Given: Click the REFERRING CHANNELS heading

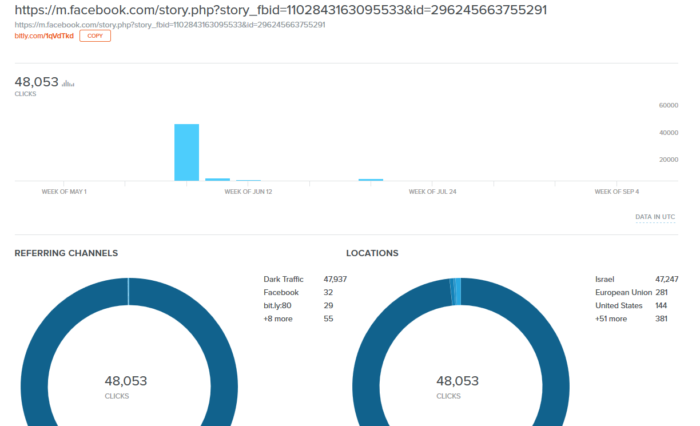Looking at the screenshot, I should pos(66,253).
